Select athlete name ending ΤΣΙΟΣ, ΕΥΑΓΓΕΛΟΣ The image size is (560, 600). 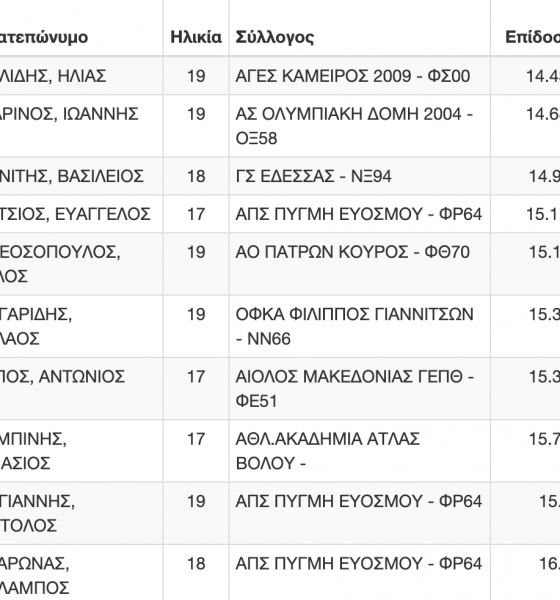(x=75, y=214)
